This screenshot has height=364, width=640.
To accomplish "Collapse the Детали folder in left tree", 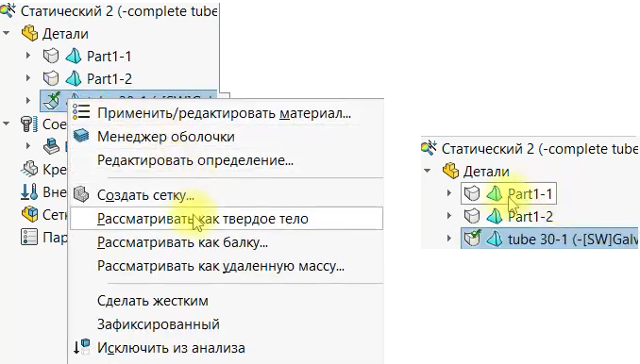I will pyautogui.click(x=7, y=33).
